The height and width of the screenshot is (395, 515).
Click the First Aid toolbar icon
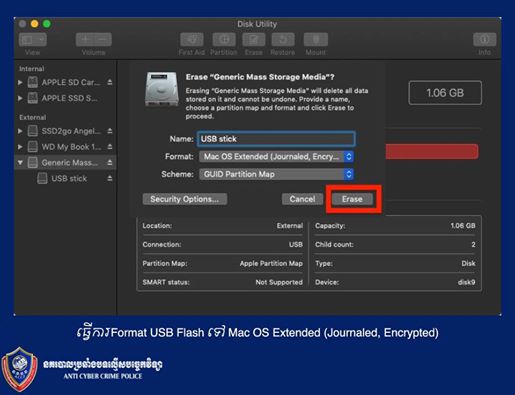(x=192, y=40)
